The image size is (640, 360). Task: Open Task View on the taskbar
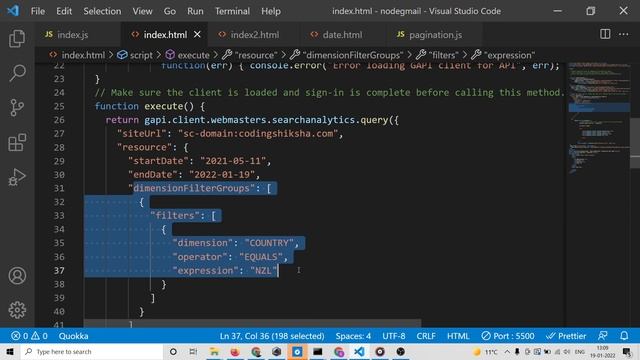point(193,351)
